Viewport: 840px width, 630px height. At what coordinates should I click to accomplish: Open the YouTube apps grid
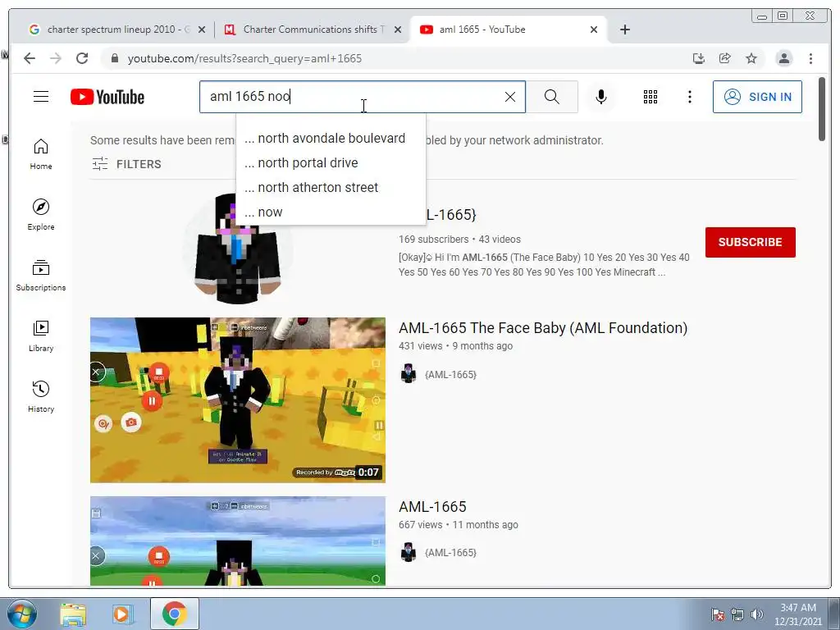point(651,97)
